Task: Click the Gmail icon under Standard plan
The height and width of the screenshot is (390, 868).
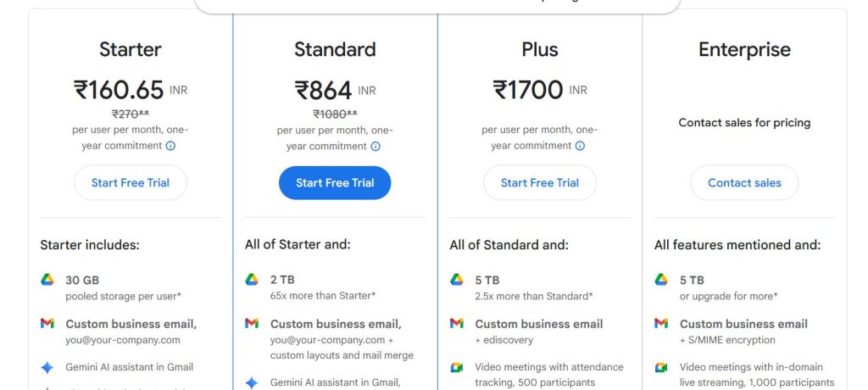Action: click(x=252, y=324)
